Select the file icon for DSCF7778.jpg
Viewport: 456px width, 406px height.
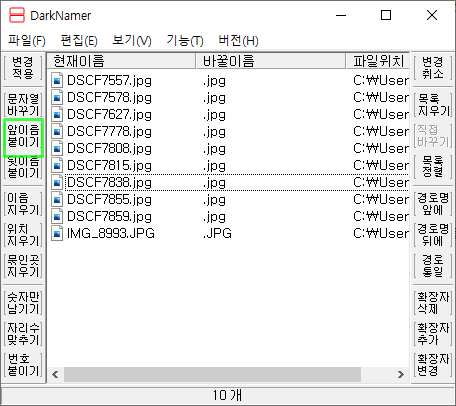tap(57, 132)
